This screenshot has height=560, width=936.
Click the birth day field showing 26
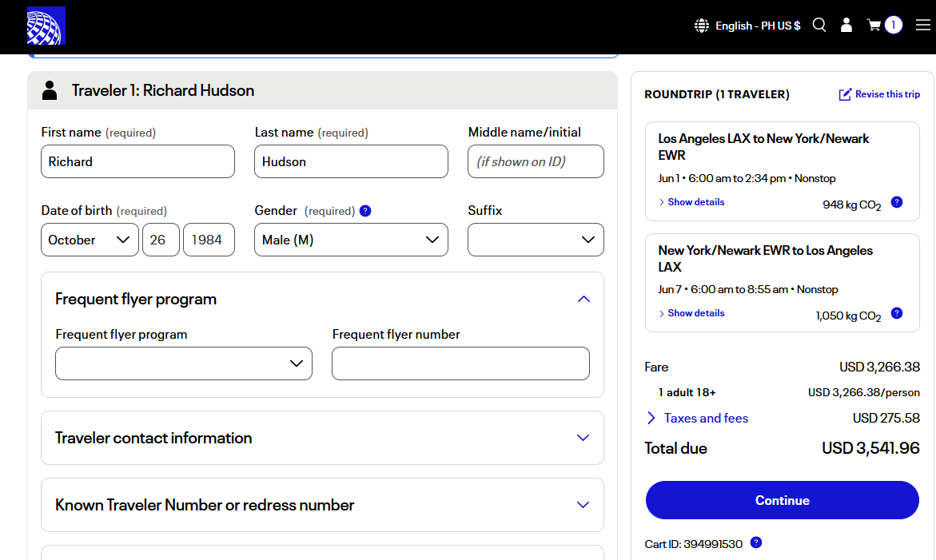coord(161,240)
